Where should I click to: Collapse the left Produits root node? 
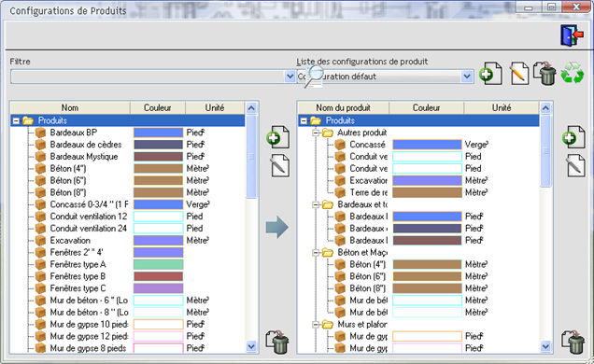[16, 121]
